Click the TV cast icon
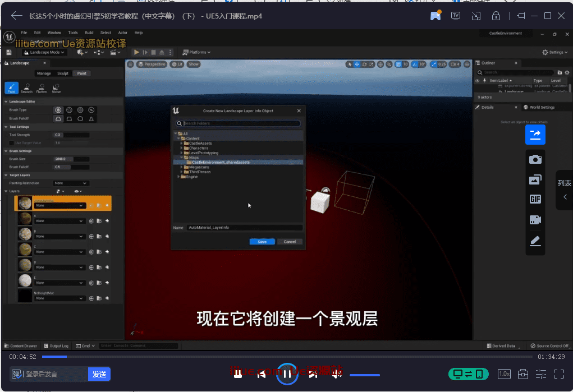Screen dimensions: 573x392 point(456,16)
